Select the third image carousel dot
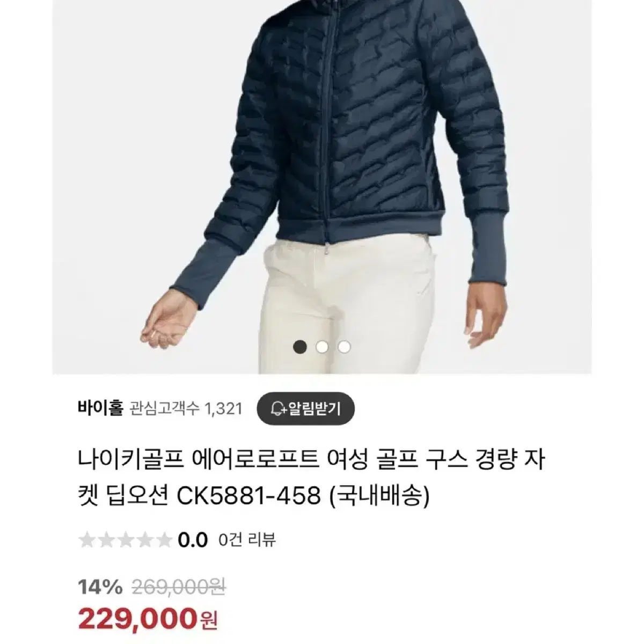The width and height of the screenshot is (644, 644). (x=344, y=347)
